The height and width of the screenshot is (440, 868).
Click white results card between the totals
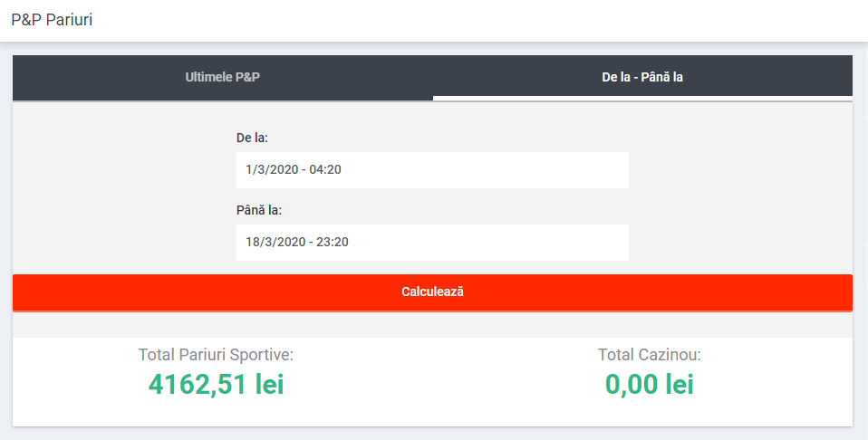click(433, 380)
